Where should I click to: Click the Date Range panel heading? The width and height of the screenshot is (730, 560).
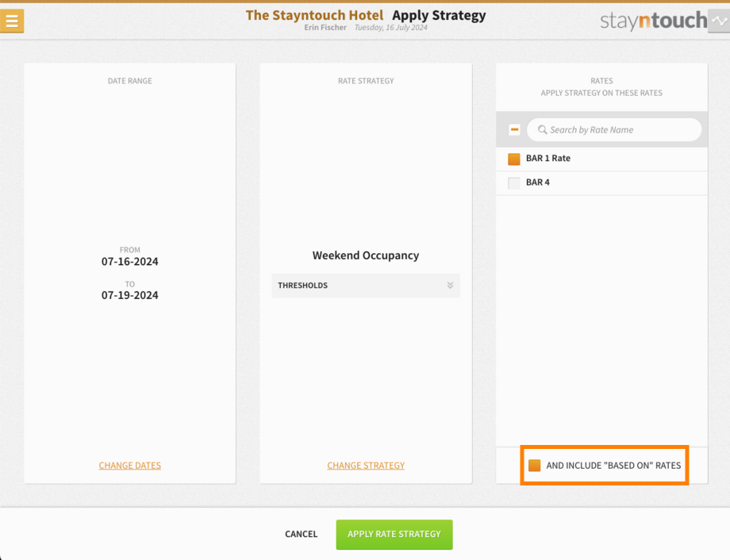pyautogui.click(x=130, y=81)
